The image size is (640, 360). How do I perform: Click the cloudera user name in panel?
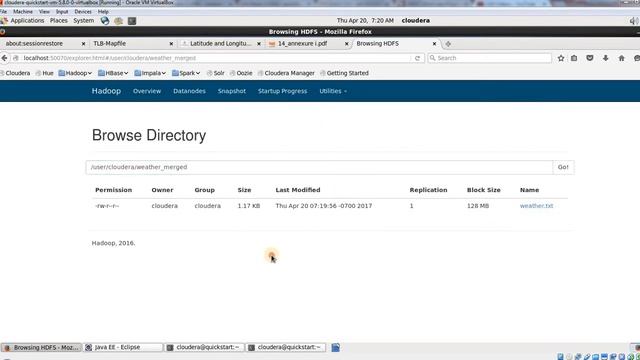[x=416, y=20]
